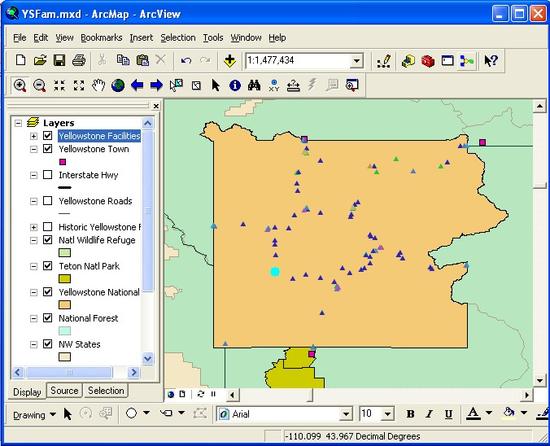Click the Add Data plus button
Viewport: 550px width, 446px height.
[230, 61]
